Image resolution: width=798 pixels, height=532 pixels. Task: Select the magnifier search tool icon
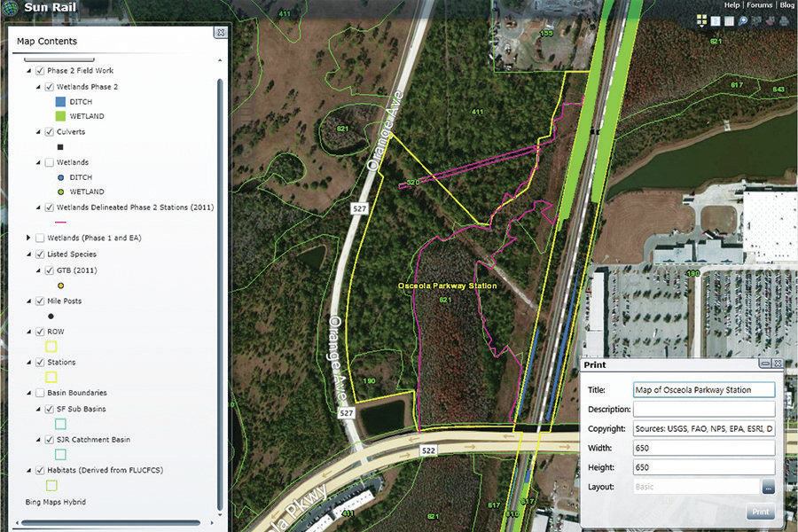pyautogui.click(x=742, y=20)
